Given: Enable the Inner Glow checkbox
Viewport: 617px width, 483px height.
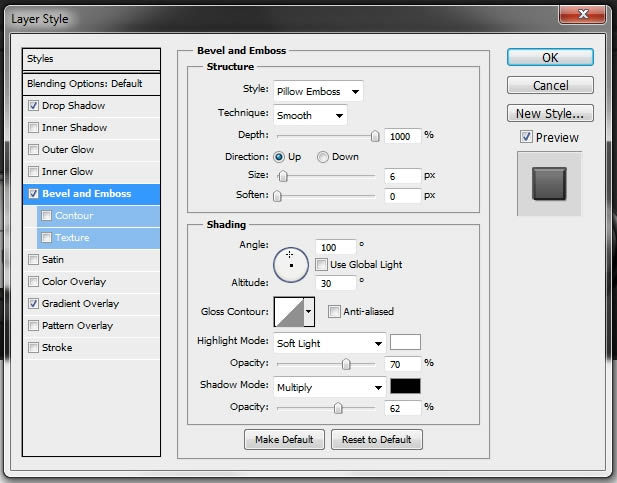Looking at the screenshot, I should pos(33,172).
